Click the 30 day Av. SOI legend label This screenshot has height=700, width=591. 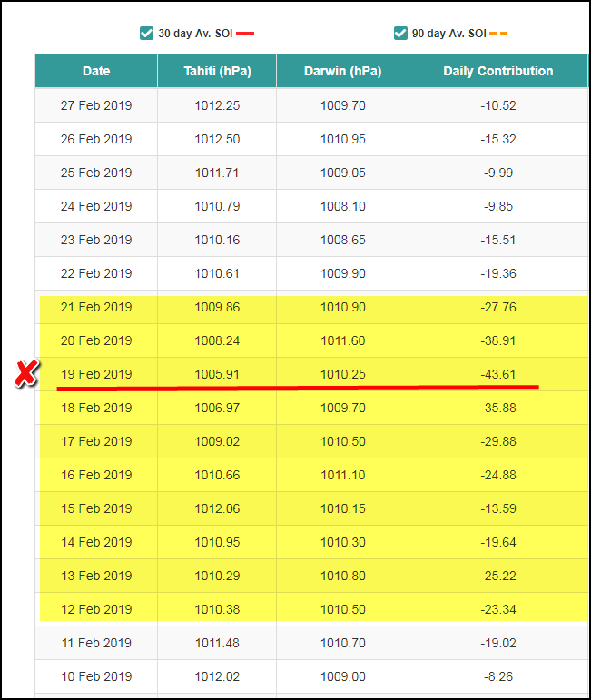click(x=195, y=34)
